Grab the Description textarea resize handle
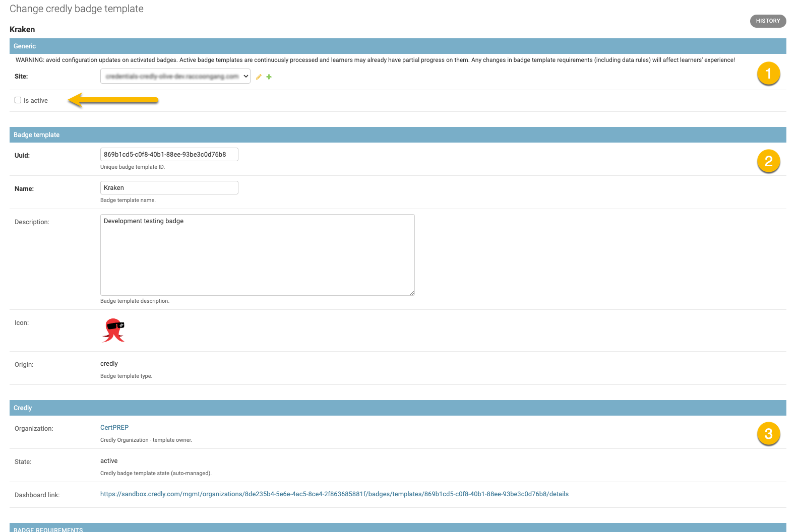 [x=412, y=293]
